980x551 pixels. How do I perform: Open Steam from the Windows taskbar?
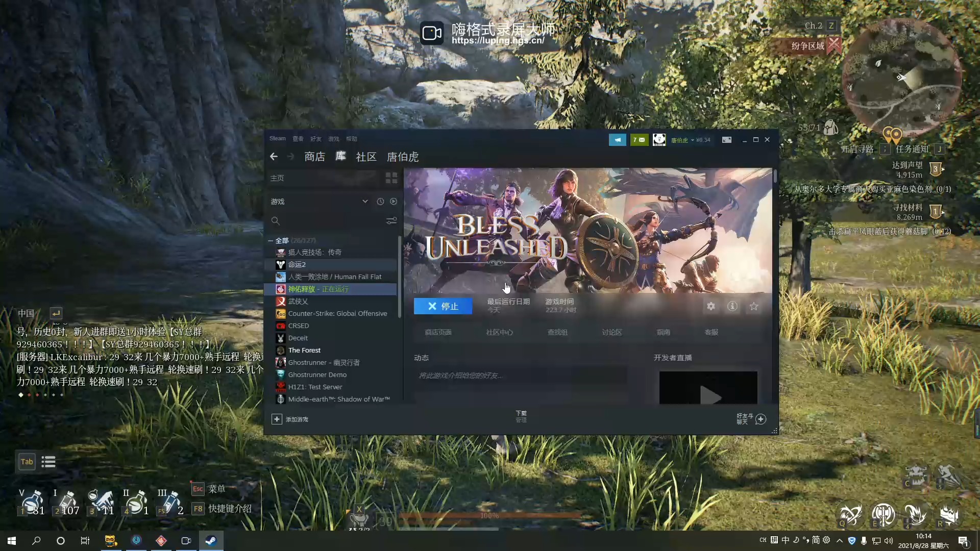click(211, 541)
